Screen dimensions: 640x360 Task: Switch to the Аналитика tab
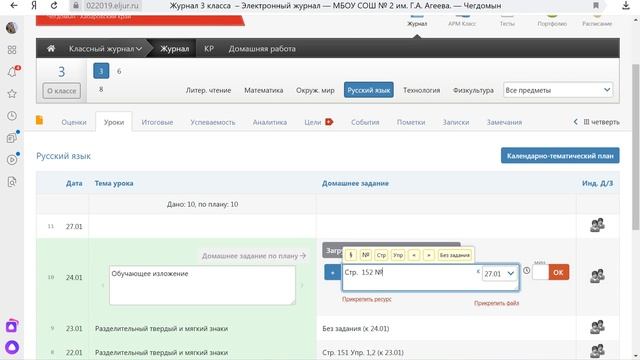[270, 122]
